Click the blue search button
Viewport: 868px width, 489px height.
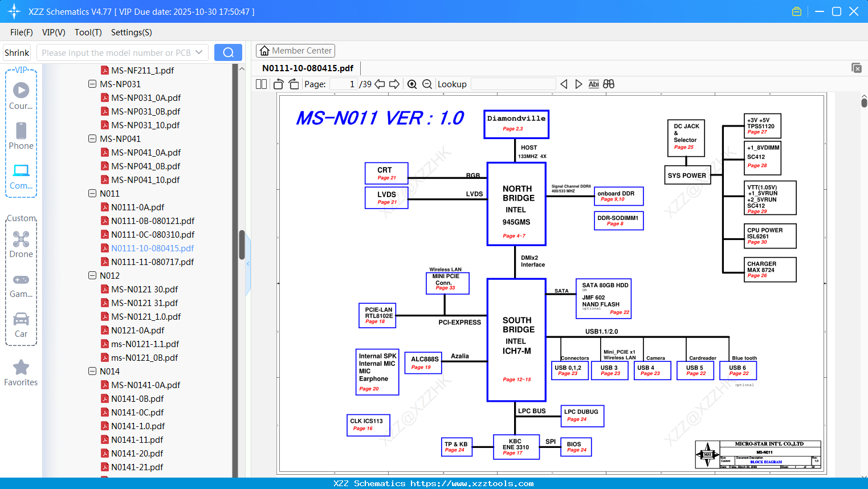228,52
